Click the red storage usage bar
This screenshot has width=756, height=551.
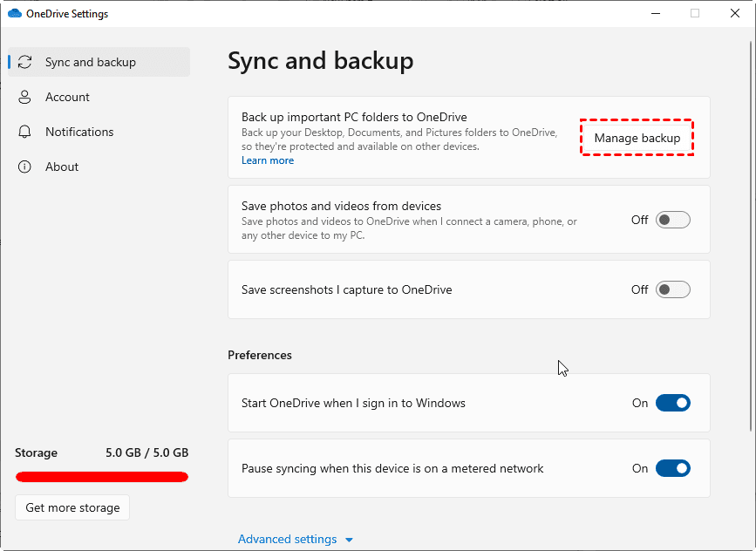(101, 477)
